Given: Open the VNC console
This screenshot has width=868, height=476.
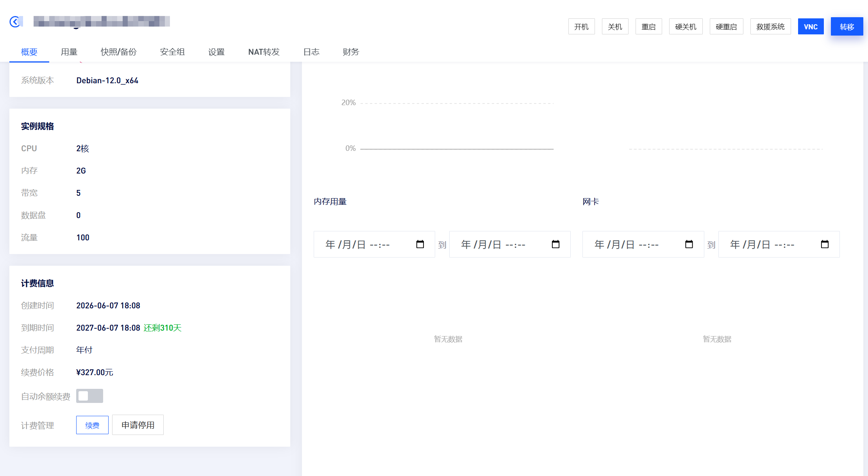Looking at the screenshot, I should (x=811, y=27).
